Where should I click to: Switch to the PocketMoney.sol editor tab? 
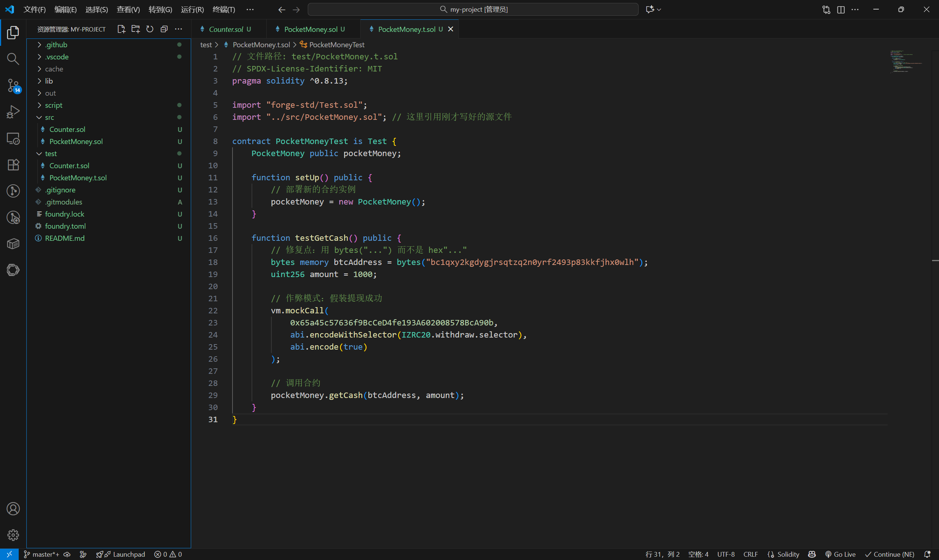313,29
